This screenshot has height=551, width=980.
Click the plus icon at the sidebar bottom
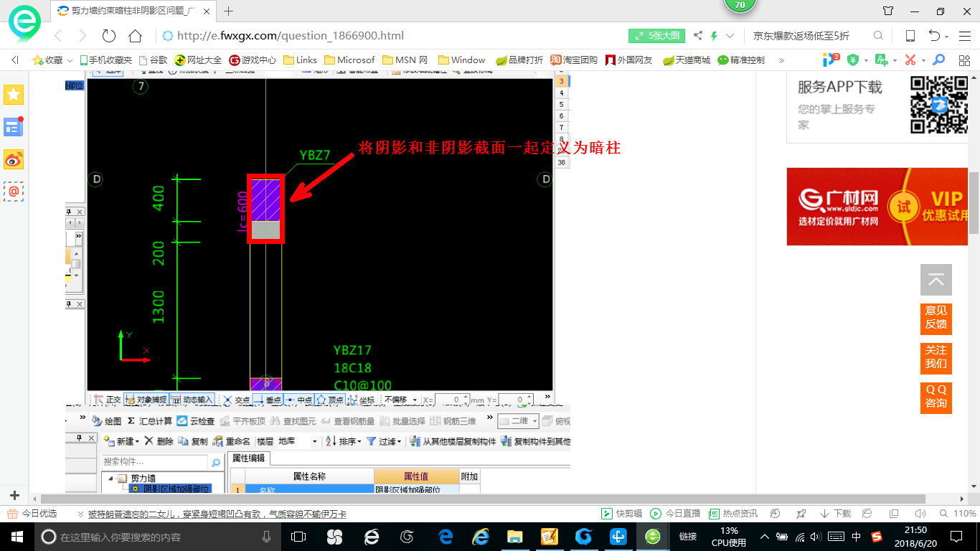point(14,496)
